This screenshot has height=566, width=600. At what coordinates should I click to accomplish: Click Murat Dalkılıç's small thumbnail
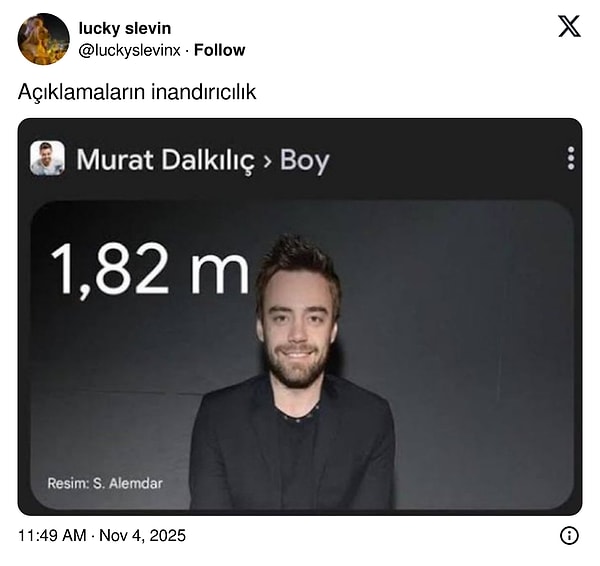47,158
